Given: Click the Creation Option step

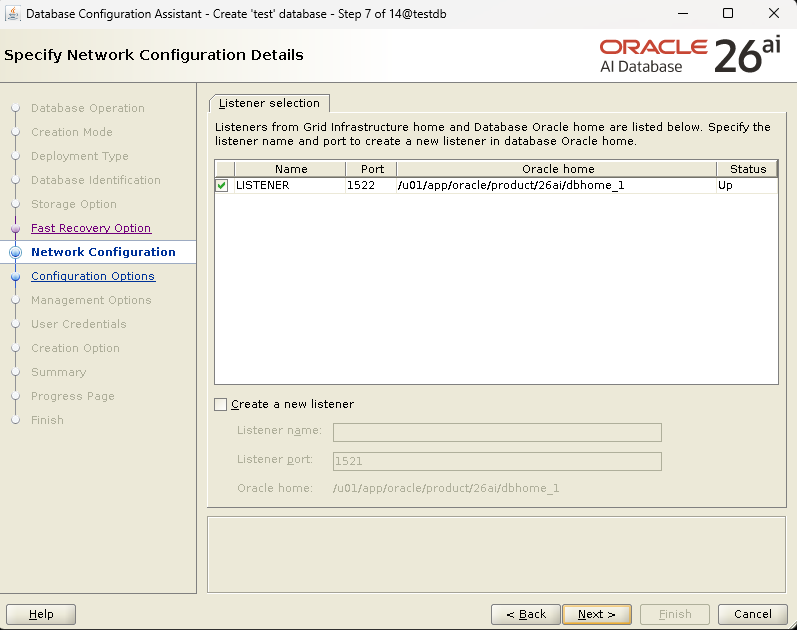Looking at the screenshot, I should pos(75,348).
